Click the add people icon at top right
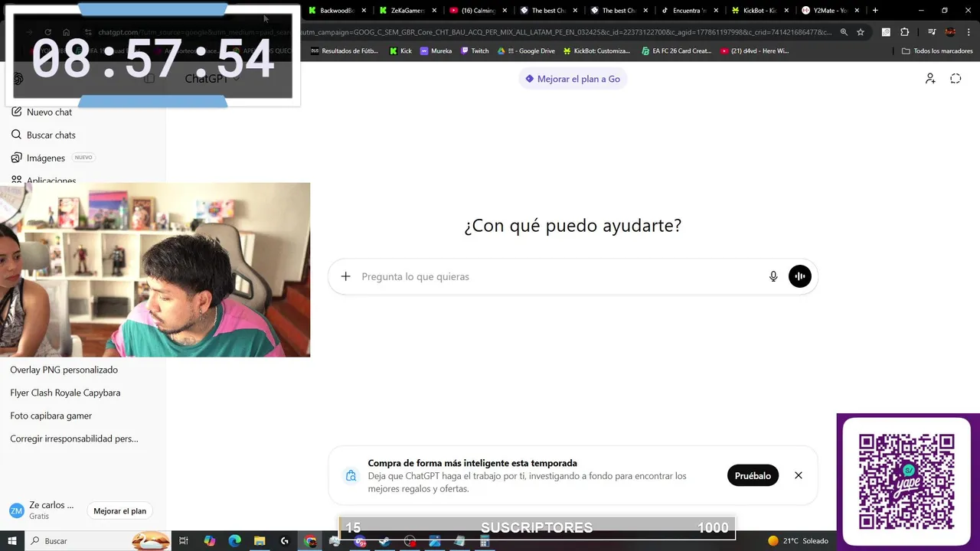This screenshot has width=980, height=551. [930, 78]
